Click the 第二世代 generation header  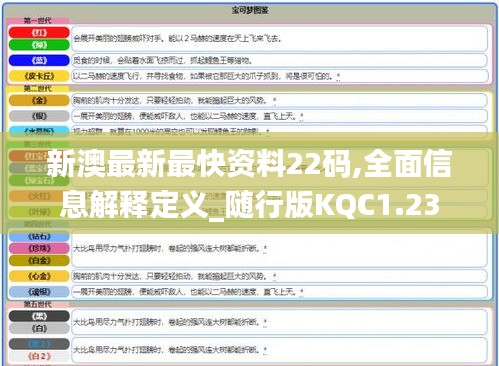click(38, 89)
